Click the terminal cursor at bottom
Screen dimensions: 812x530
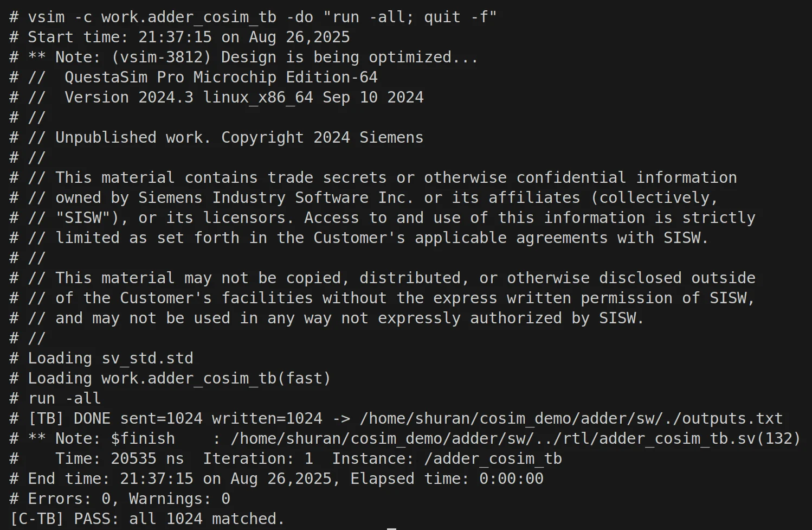click(x=391, y=528)
